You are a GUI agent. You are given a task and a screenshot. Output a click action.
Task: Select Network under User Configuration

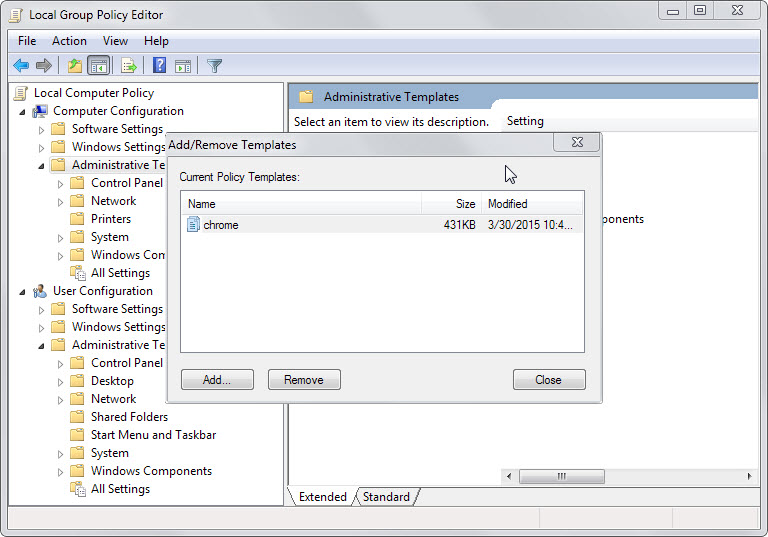pyautogui.click(x=114, y=399)
